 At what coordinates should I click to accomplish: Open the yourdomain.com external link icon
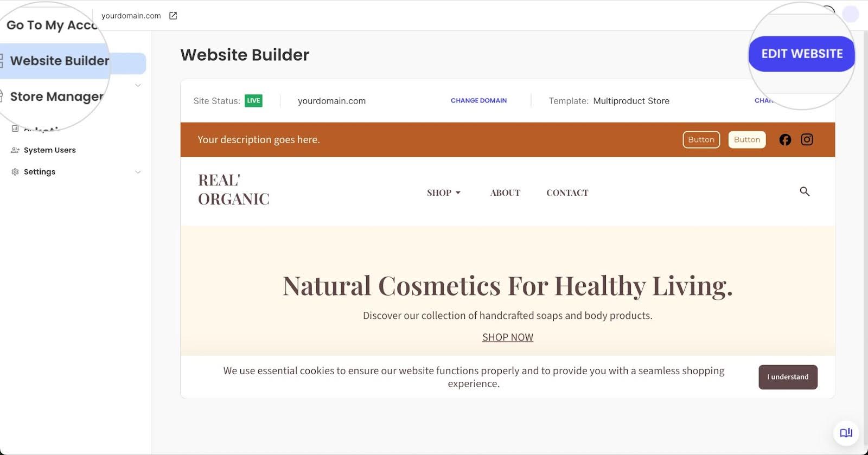[x=173, y=16]
